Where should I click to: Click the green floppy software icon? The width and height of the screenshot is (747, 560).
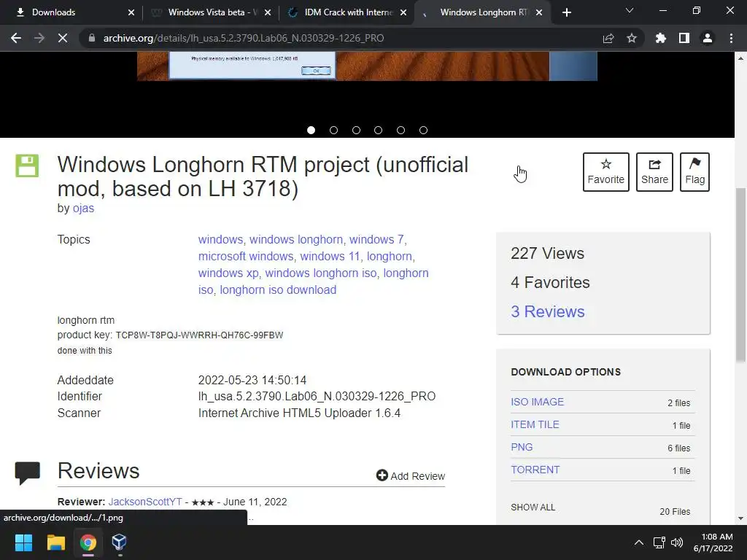pos(27,166)
